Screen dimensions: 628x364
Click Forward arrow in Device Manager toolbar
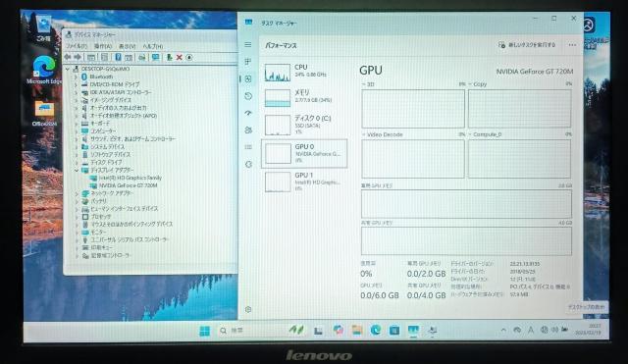point(78,57)
